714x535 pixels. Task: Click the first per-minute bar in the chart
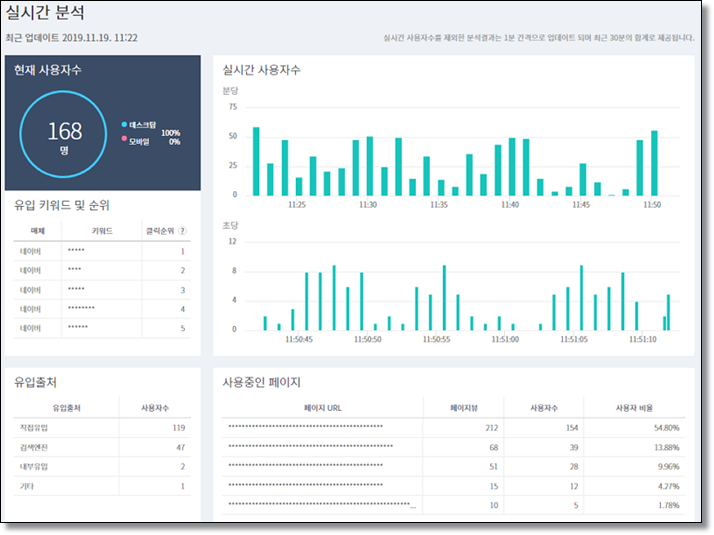(x=256, y=162)
